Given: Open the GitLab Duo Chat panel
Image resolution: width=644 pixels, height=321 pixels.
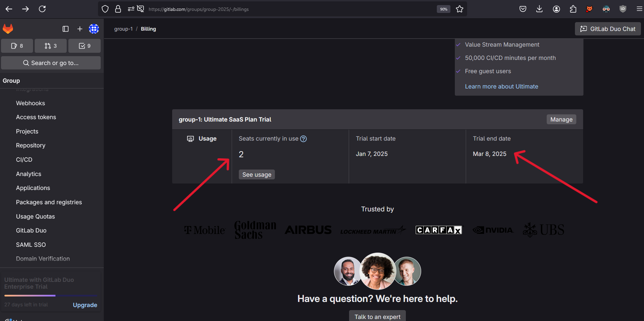Looking at the screenshot, I should [x=608, y=29].
